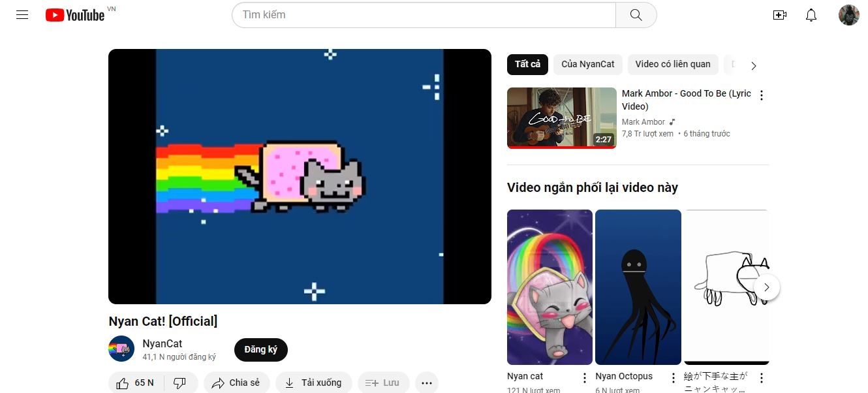This screenshot has width=868, height=393.
Task: Select the Của NyanCat filter chip
Action: click(x=588, y=64)
